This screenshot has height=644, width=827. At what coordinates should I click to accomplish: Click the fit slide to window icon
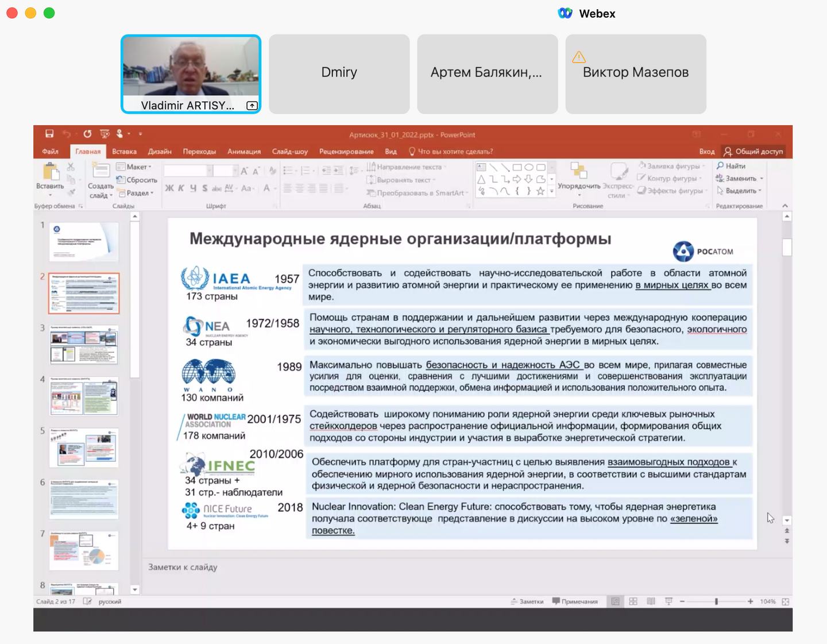click(785, 601)
